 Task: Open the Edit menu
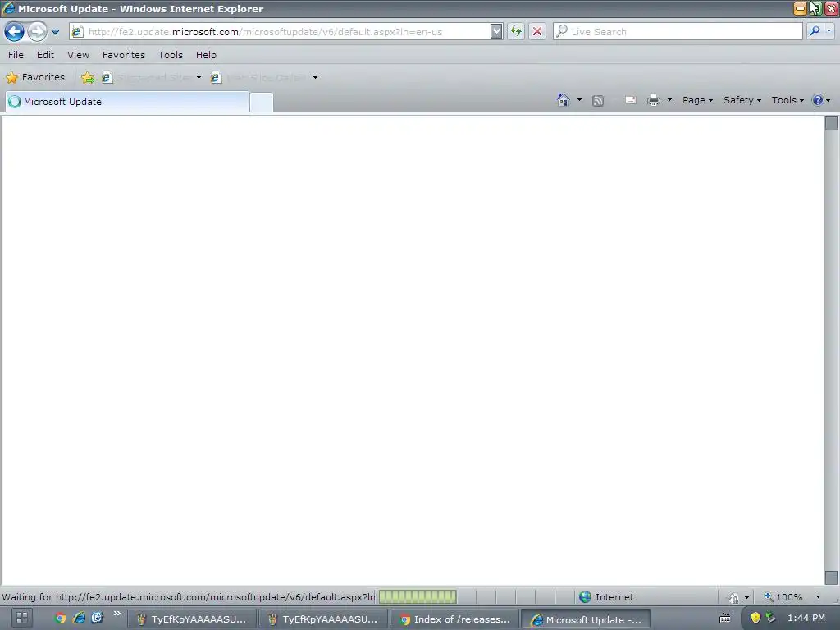46,55
